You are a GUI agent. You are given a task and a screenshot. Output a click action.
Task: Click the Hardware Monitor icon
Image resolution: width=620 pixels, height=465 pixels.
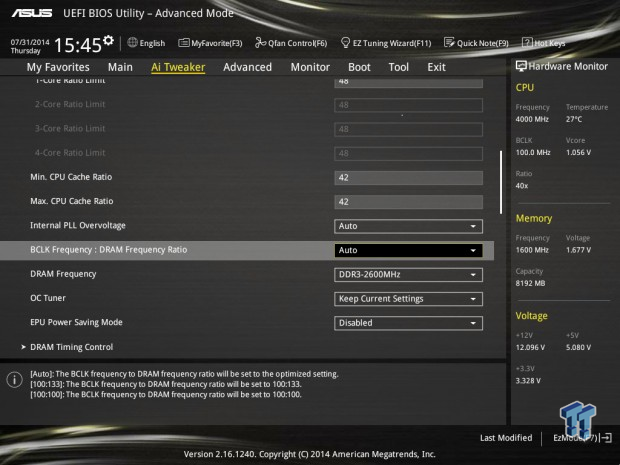pyautogui.click(x=521, y=66)
